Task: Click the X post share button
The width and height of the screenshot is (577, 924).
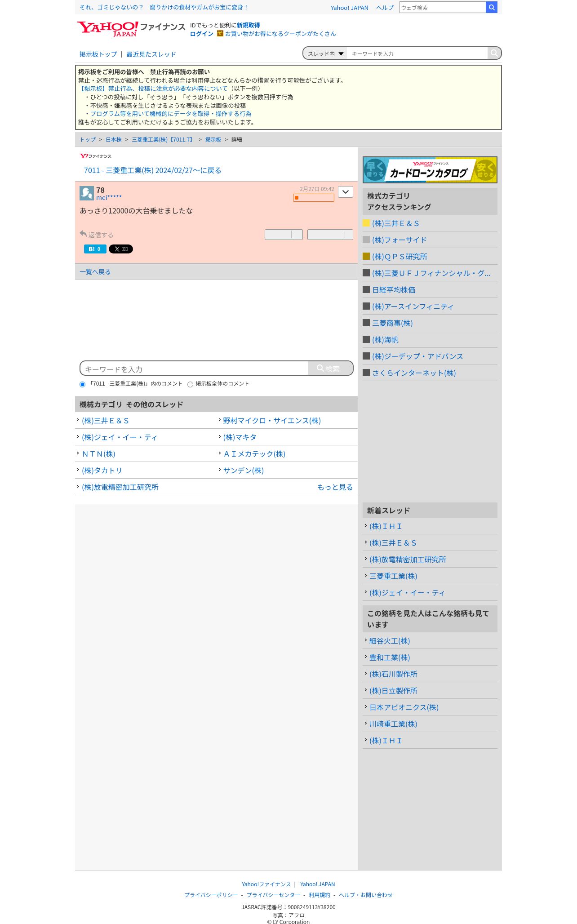Action: pos(121,249)
